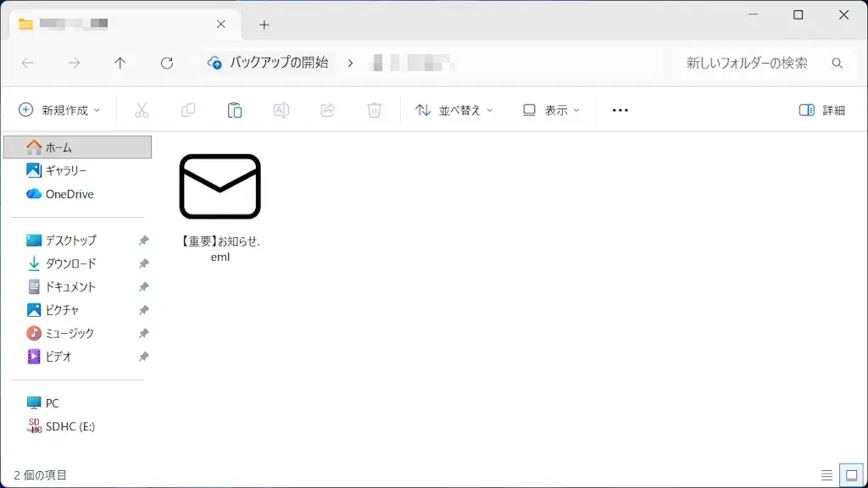Click the Rename icon in the toolbar

[x=281, y=109]
